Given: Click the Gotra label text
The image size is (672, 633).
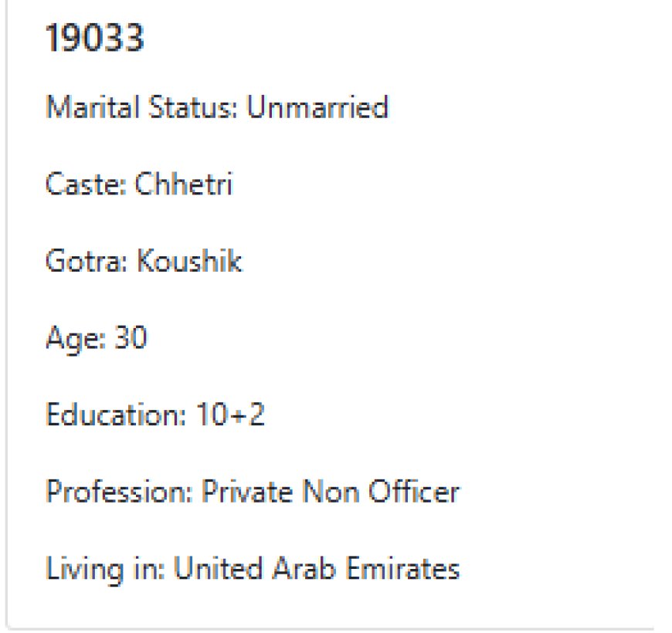Looking at the screenshot, I should (87, 262).
